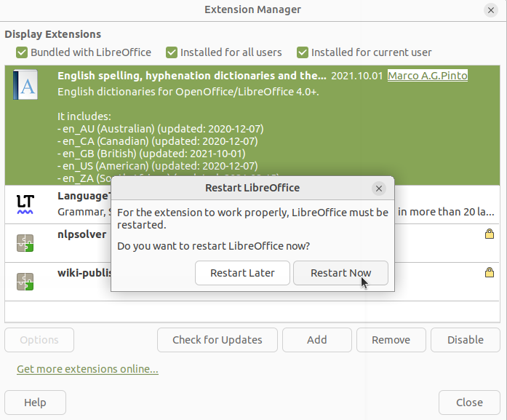Click the nlpsolver puzzle piece icon

tap(25, 243)
